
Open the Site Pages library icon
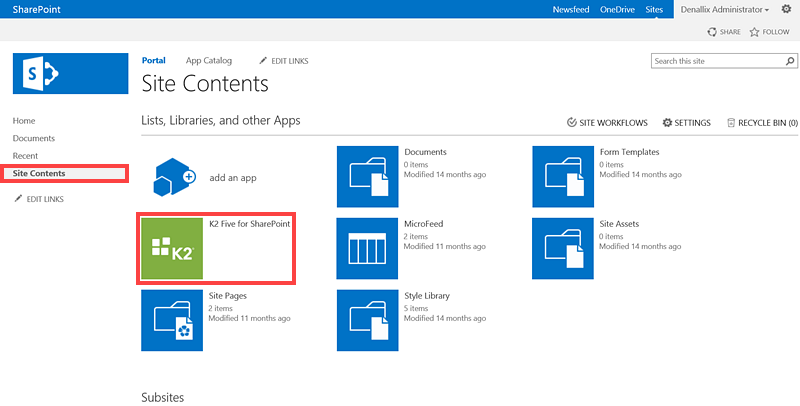pos(171,319)
